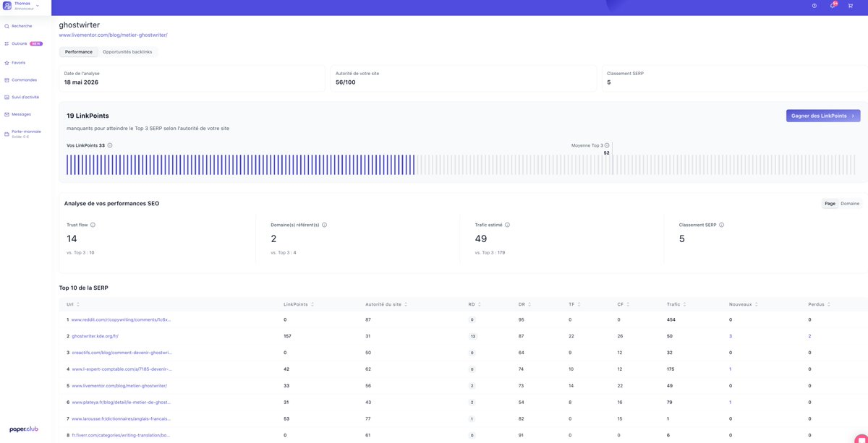The height and width of the screenshot is (443, 868).
Task: Show info for Moyenne Top 3
Action: click(607, 145)
